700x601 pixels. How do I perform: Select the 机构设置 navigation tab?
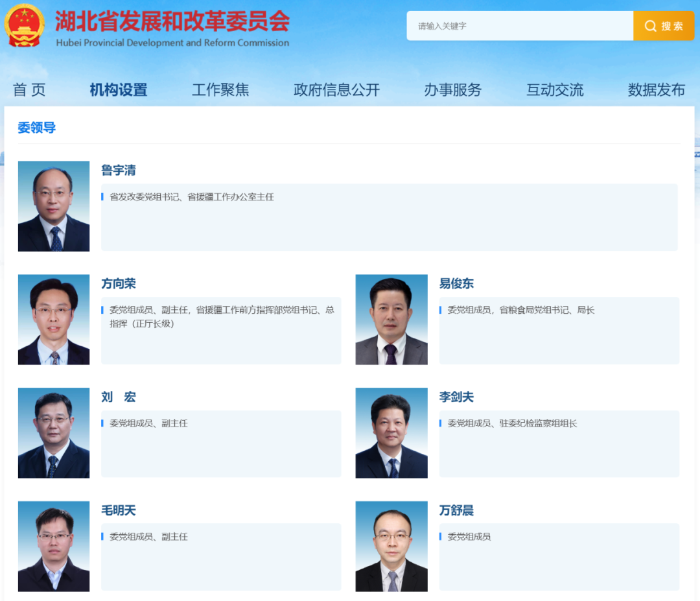[x=119, y=90]
